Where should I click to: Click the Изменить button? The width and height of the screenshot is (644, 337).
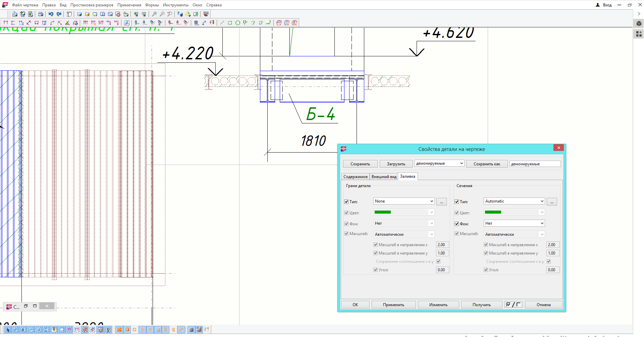[438, 305]
